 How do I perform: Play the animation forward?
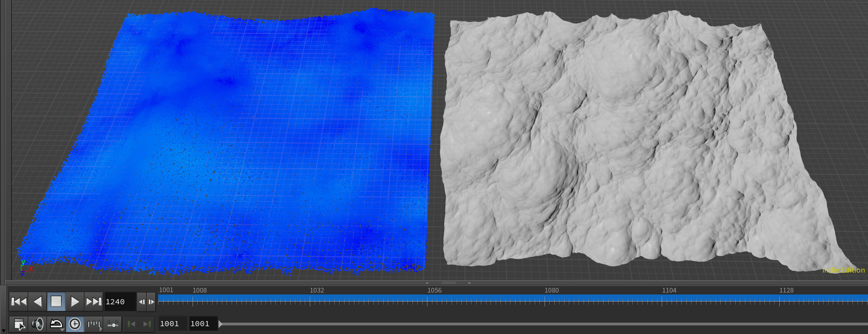point(75,302)
